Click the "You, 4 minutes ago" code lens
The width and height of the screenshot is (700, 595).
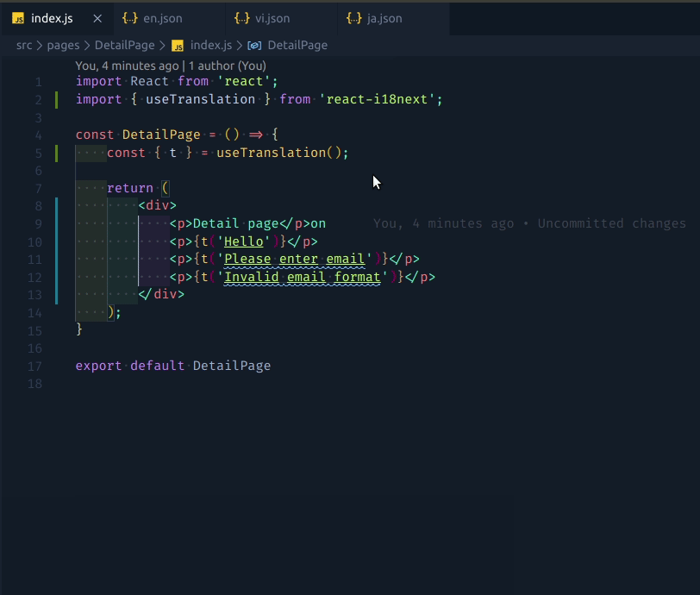pyautogui.click(x=127, y=66)
